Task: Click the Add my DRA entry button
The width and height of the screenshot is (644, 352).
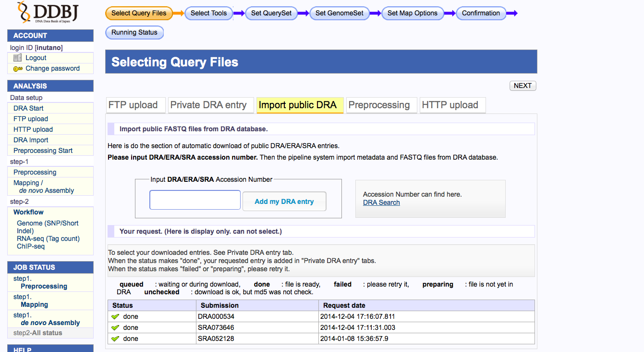Action: click(284, 201)
